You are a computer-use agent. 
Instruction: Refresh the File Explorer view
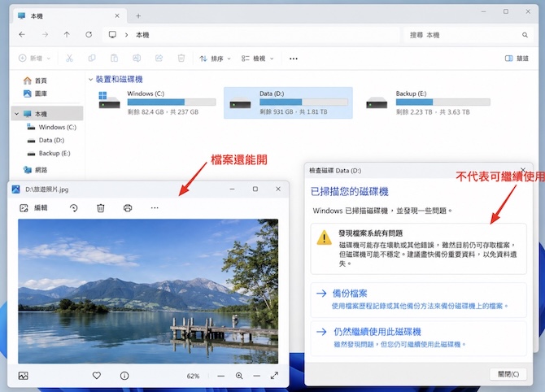(89, 34)
